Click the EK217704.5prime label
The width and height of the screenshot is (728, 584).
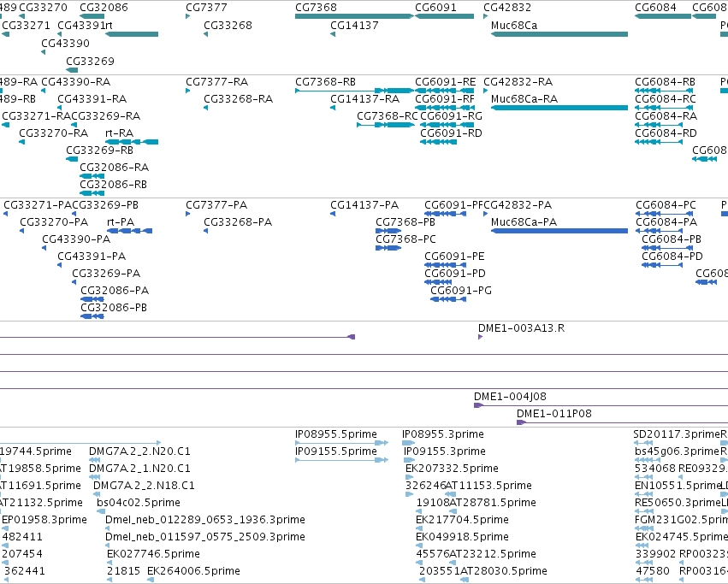[462, 520]
